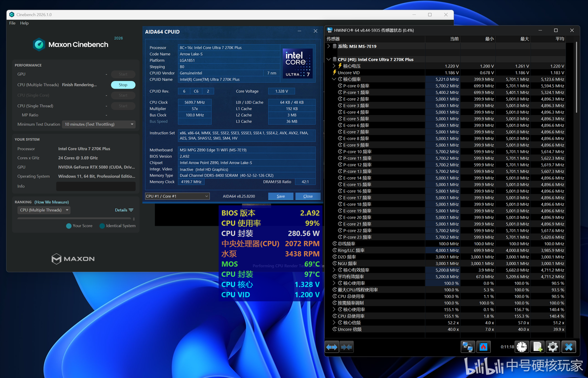The width and height of the screenshot is (588, 378).
Task: Open HWiNFO sensor settings gear icon
Action: click(553, 347)
